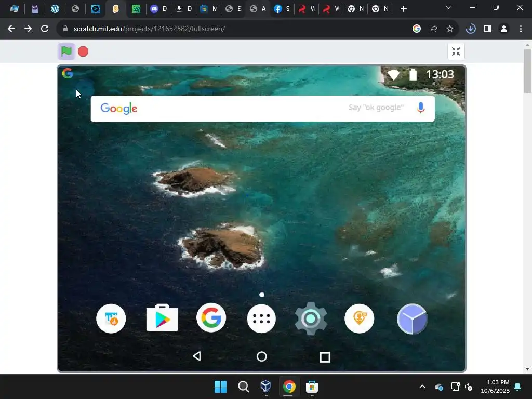The width and height of the screenshot is (532, 399).
Task: Open Chrome three-dot menu
Action: 521,29
